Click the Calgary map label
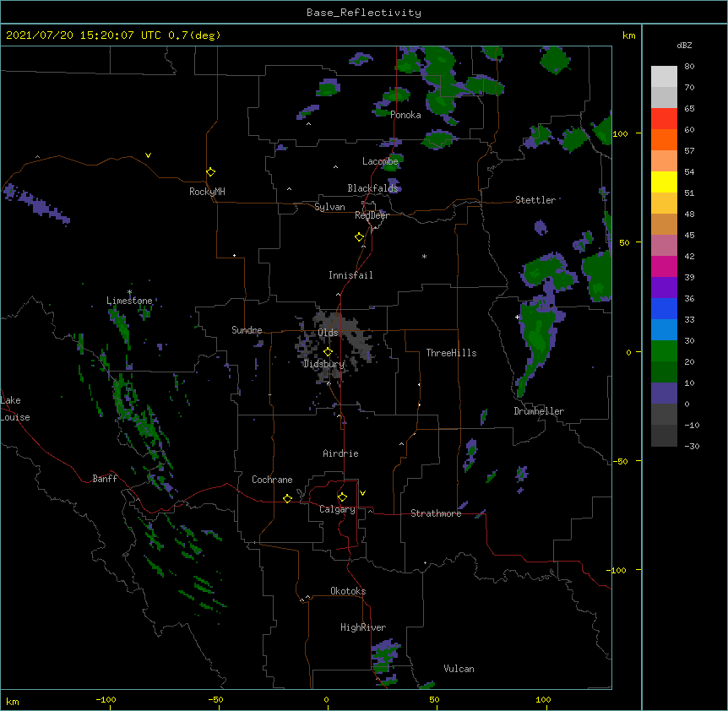 [x=337, y=509]
